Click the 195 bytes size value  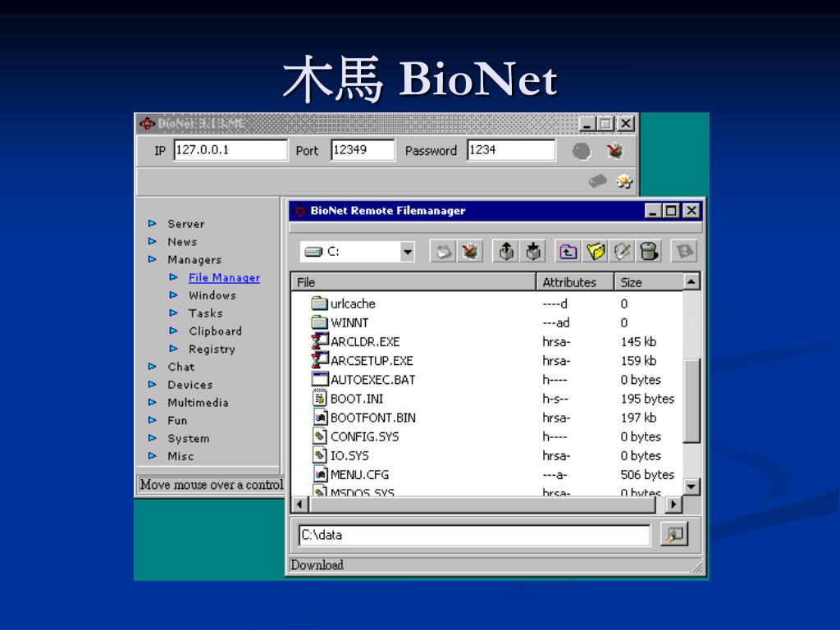click(647, 399)
